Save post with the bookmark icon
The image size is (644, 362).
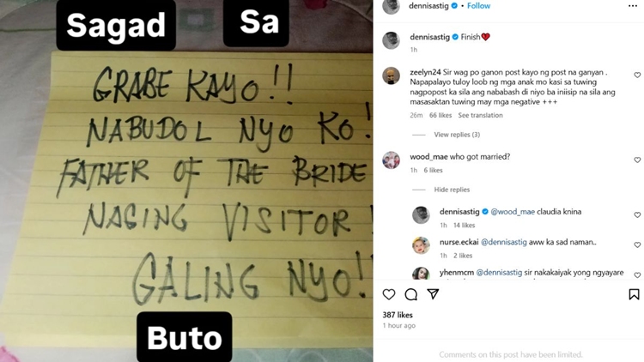(x=634, y=294)
